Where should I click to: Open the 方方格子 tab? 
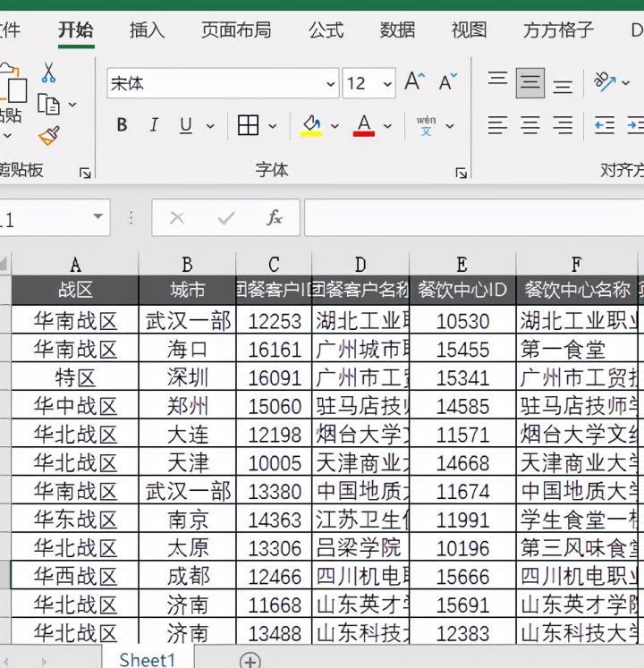pos(558,30)
